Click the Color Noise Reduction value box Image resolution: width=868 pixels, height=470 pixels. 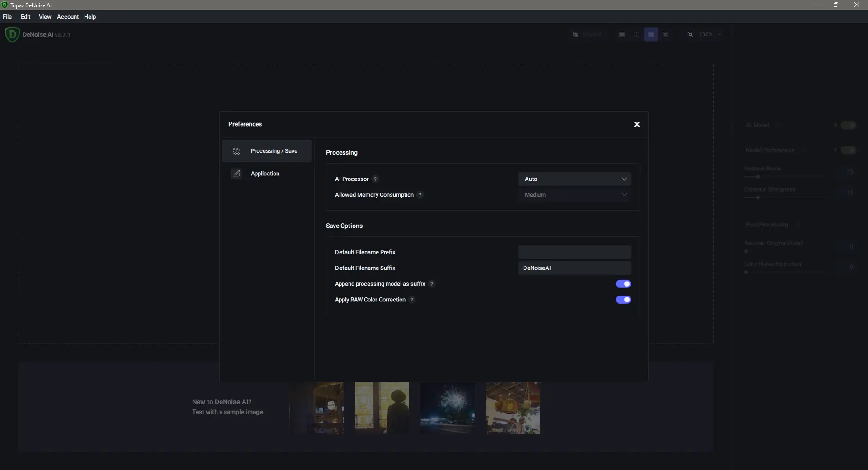(846, 267)
